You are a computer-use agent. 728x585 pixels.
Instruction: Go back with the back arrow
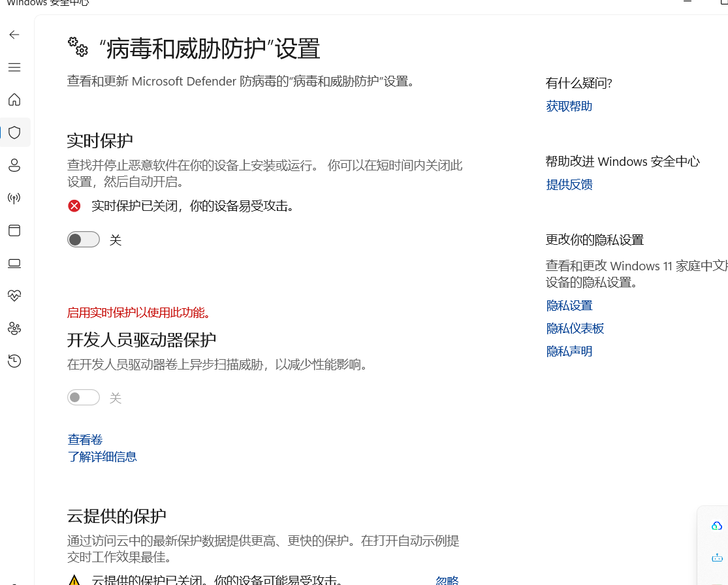(14, 35)
